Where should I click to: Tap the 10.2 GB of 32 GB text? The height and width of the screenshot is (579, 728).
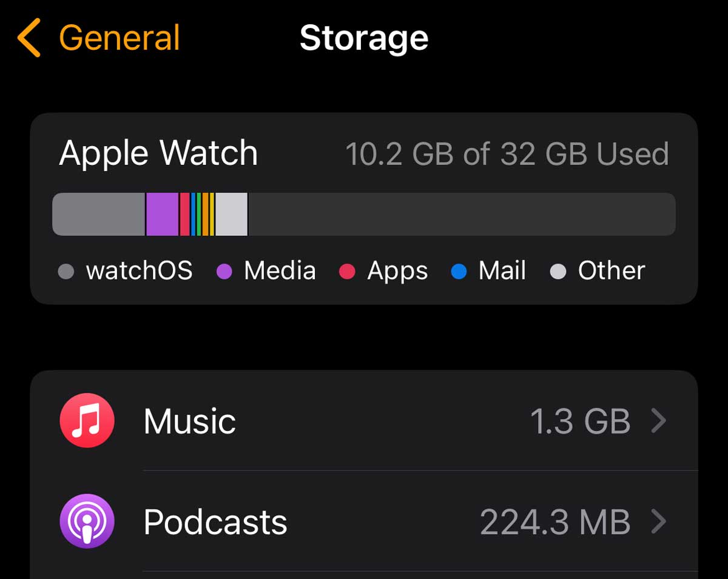click(x=508, y=154)
